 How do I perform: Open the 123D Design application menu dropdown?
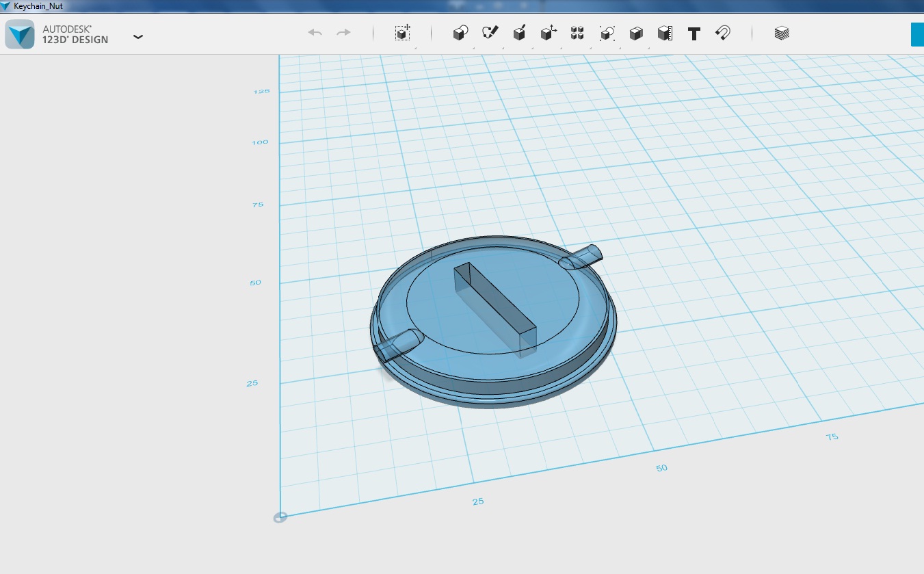[138, 36]
